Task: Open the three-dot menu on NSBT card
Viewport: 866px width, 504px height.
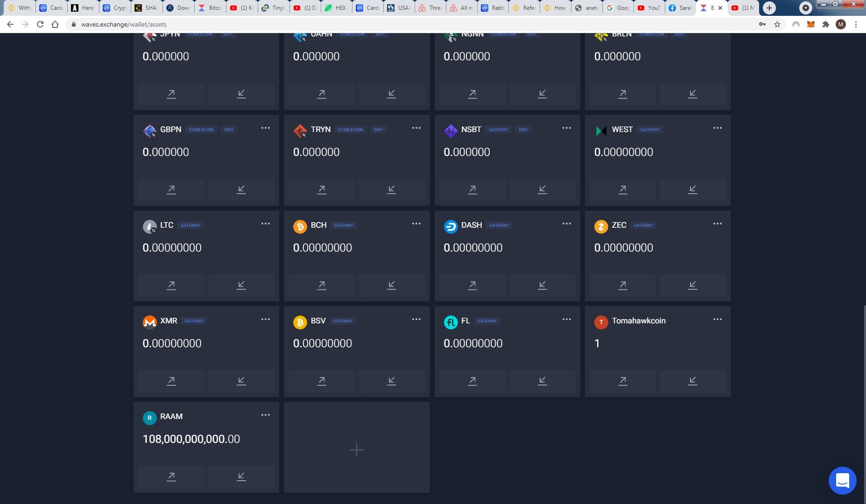Action: coord(567,128)
